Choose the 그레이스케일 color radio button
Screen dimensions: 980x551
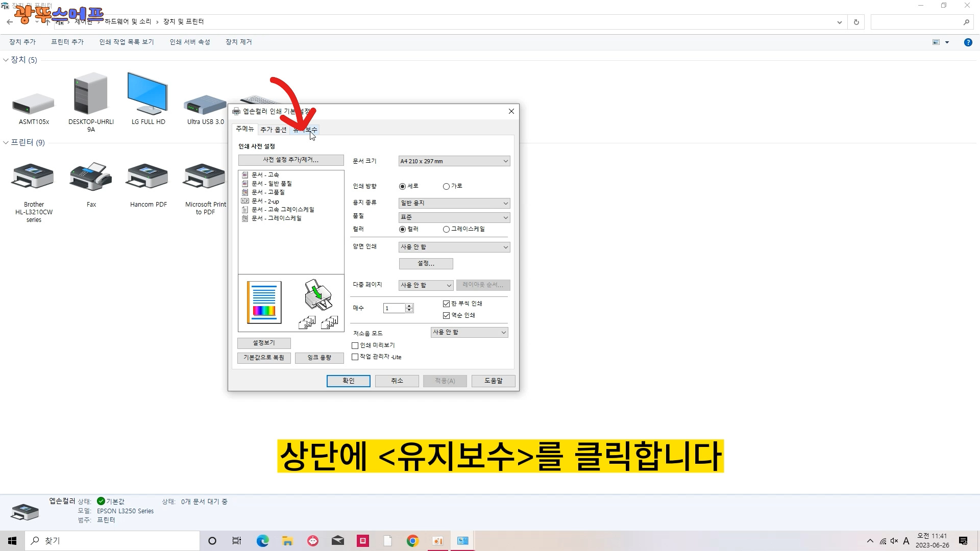point(446,230)
